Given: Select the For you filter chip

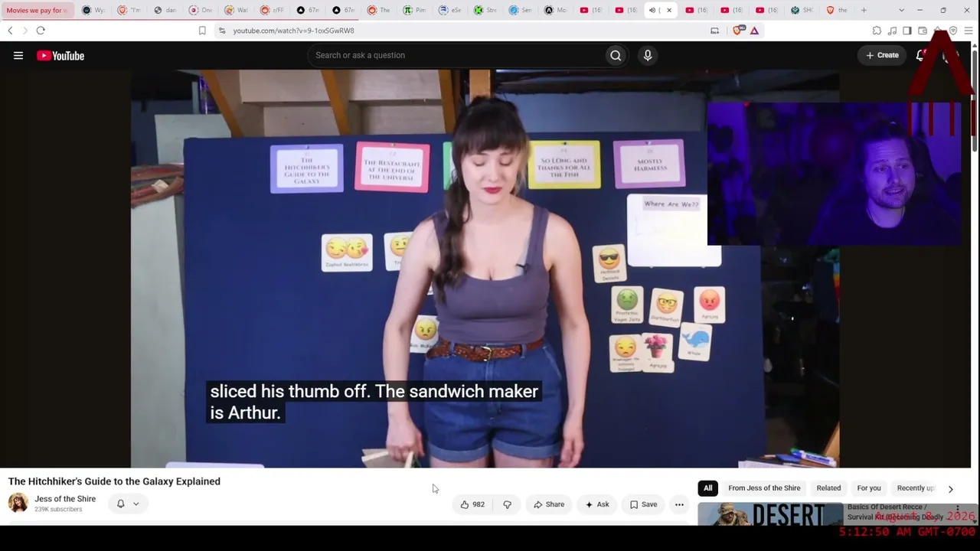Looking at the screenshot, I should pos(869,488).
